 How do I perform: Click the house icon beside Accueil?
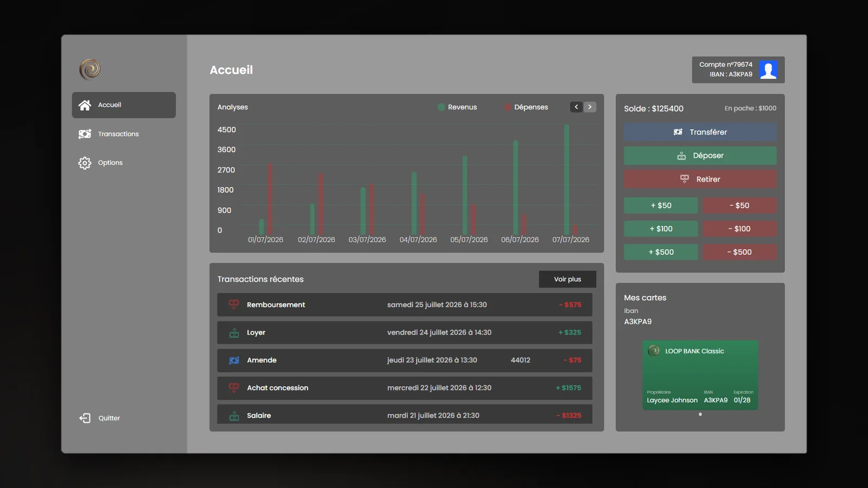[x=85, y=105]
